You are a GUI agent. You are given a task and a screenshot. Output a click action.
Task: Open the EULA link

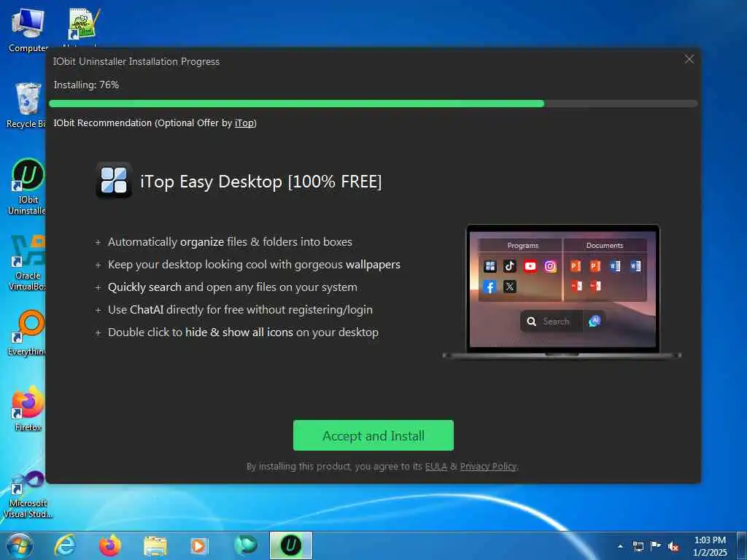click(x=436, y=466)
